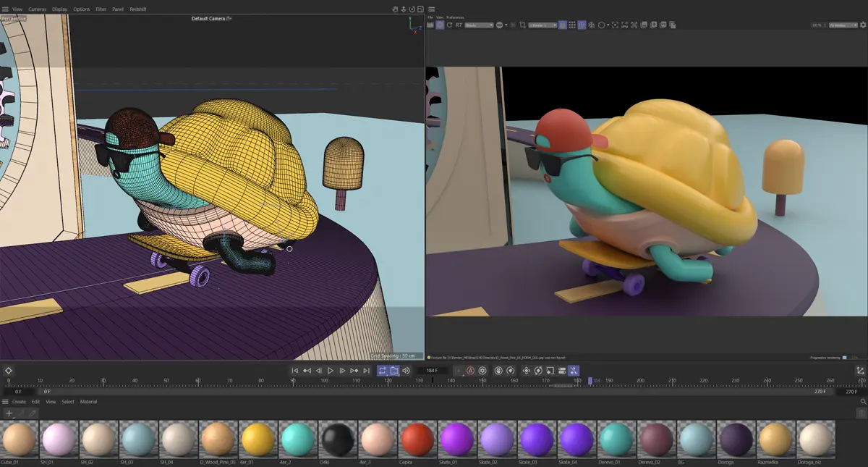This screenshot has height=467, width=868.
Task: Click the current frame field 184 F
Action: pos(432,371)
